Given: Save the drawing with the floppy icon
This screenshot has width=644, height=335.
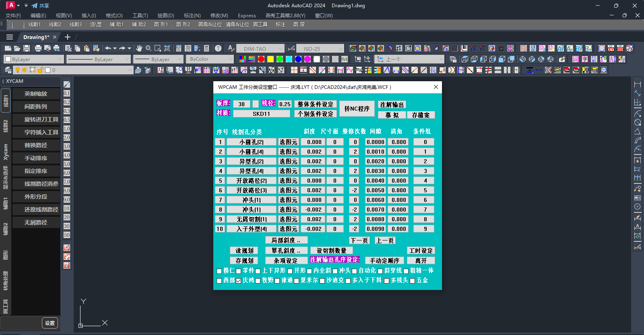Looking at the screenshot, I should coord(27,48).
